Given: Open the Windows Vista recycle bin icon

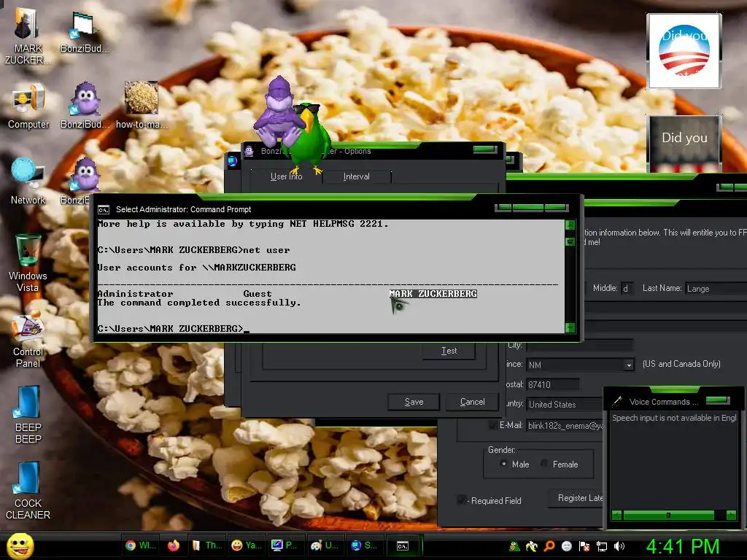Looking at the screenshot, I should 28,262.
